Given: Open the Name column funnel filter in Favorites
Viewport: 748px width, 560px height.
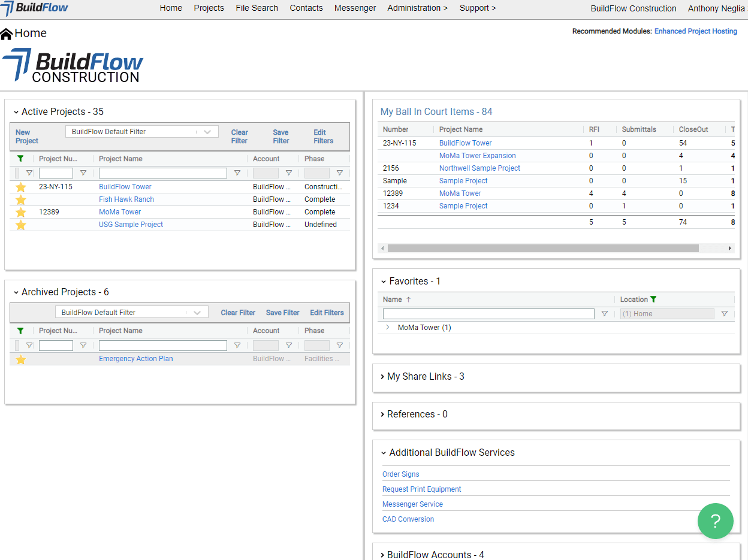Looking at the screenshot, I should click(605, 313).
